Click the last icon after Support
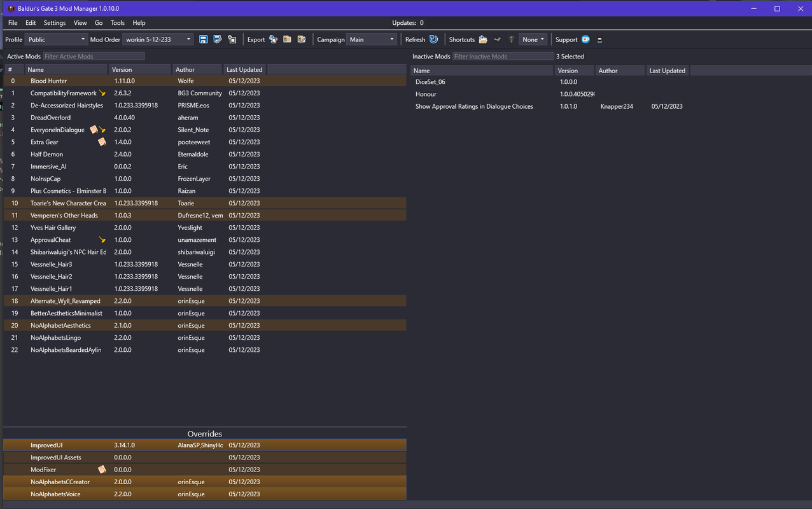This screenshot has height=509, width=812. coord(599,39)
